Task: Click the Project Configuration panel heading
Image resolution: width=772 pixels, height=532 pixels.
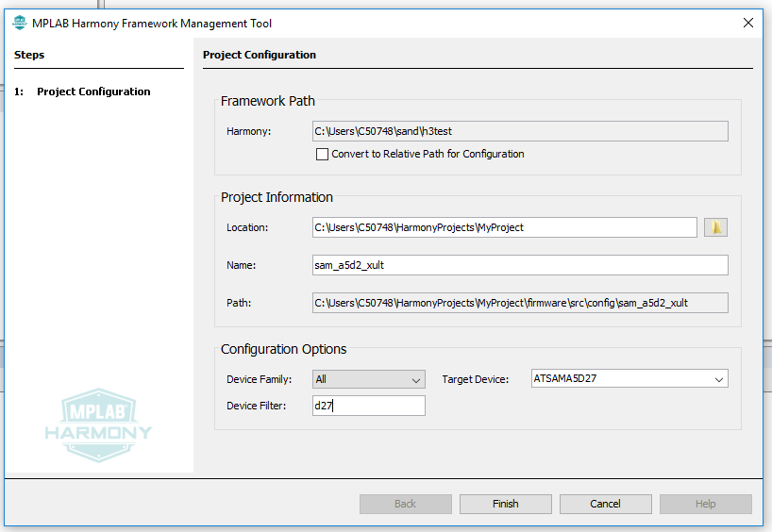Action: (x=260, y=55)
